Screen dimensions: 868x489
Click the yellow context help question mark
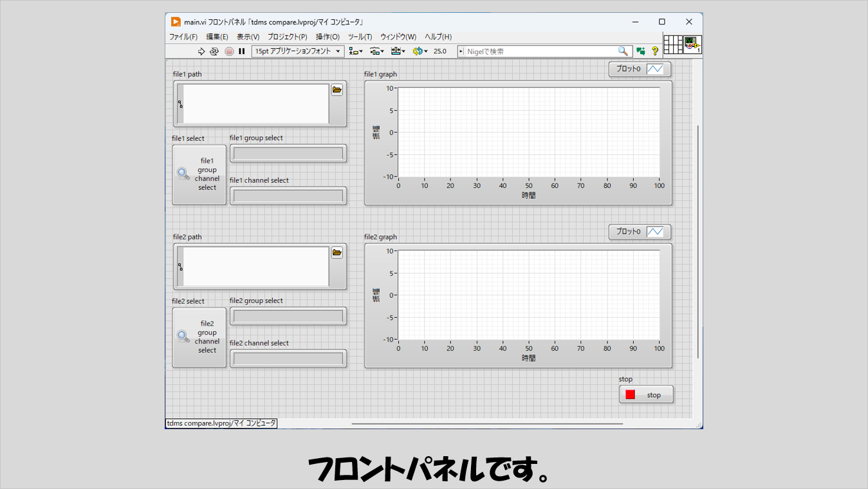655,51
